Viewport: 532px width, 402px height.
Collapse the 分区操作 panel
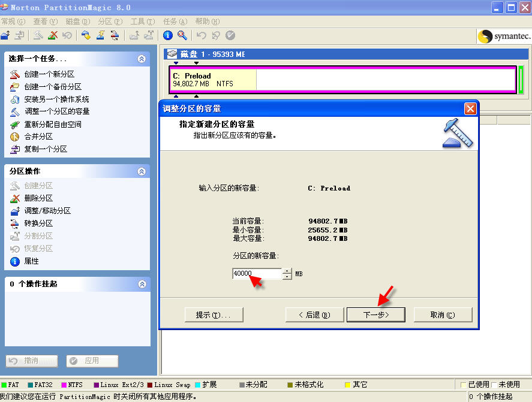142,171
